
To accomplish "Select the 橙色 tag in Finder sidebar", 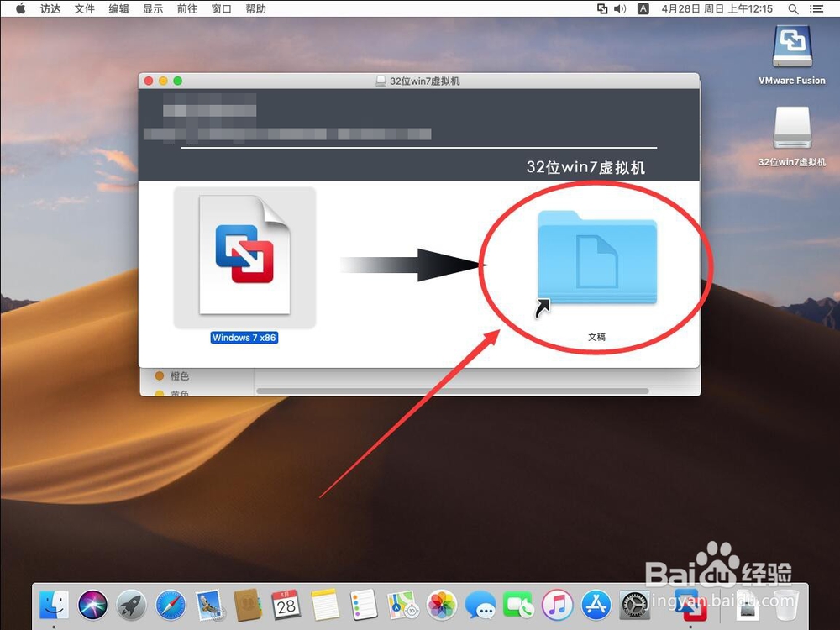I will point(177,375).
